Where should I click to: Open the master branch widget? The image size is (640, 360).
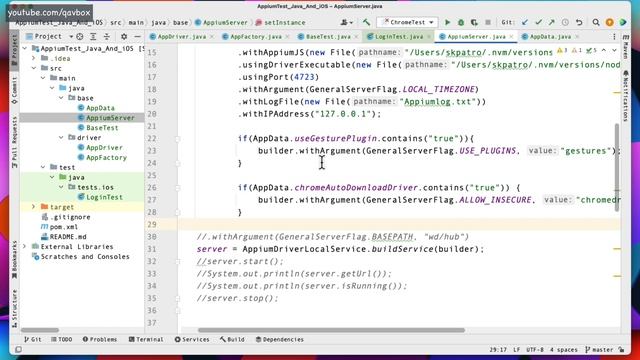599,350
